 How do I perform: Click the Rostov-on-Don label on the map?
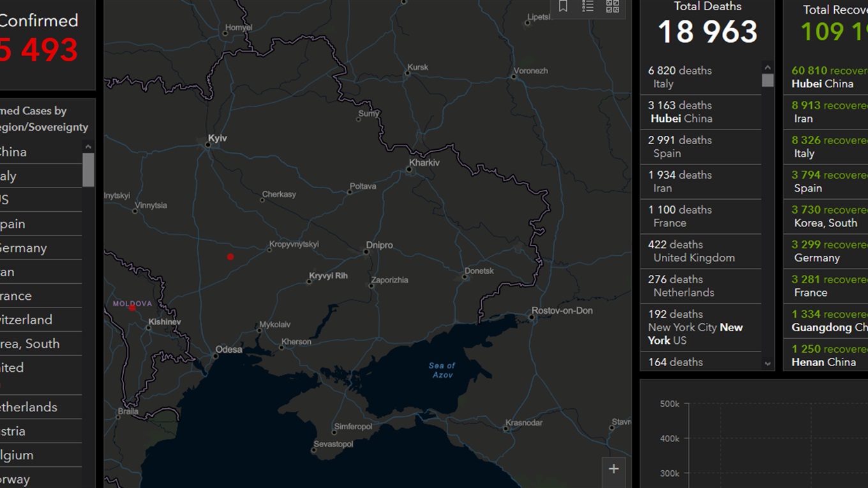(562, 311)
